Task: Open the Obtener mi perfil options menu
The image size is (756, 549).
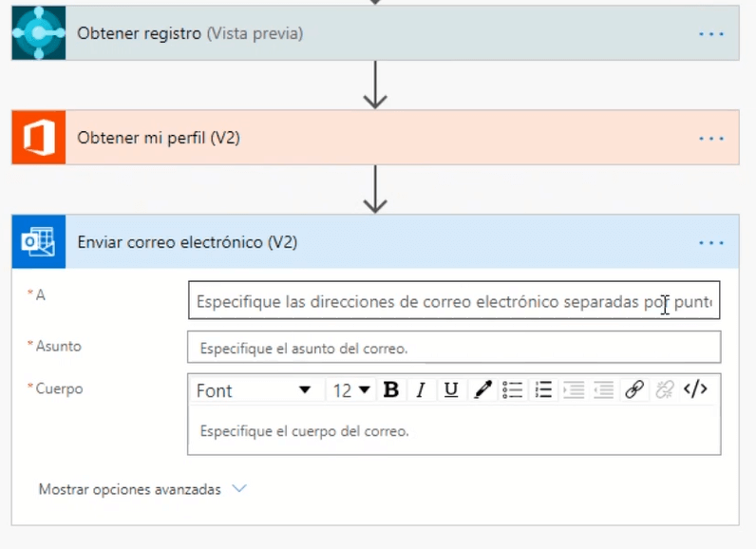Action: (x=711, y=138)
